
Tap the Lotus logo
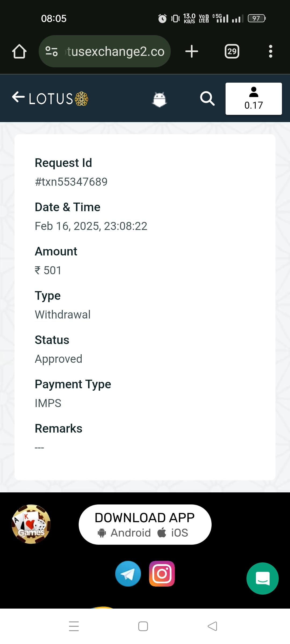(x=59, y=99)
